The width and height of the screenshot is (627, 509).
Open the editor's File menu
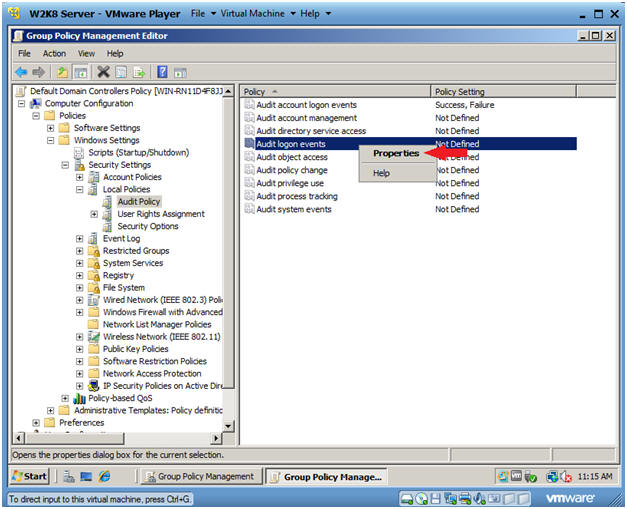[24, 54]
